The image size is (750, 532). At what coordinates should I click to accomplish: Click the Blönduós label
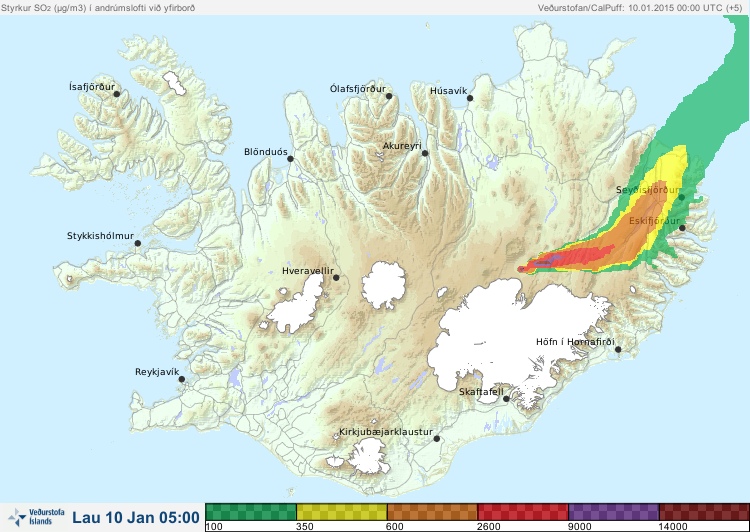(x=265, y=152)
